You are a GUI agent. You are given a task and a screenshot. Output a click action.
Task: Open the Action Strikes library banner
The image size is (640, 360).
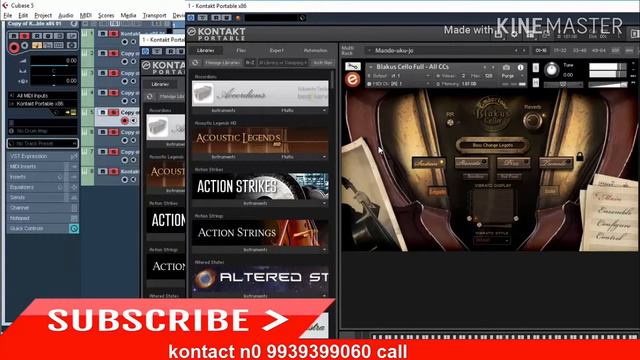click(x=260, y=187)
